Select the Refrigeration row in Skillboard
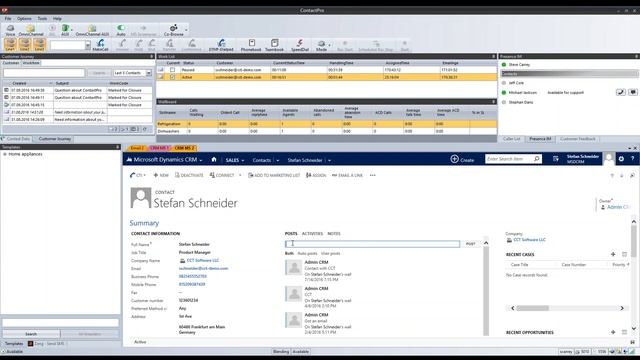Image resolution: width=640 pixels, height=360 pixels. (x=327, y=124)
